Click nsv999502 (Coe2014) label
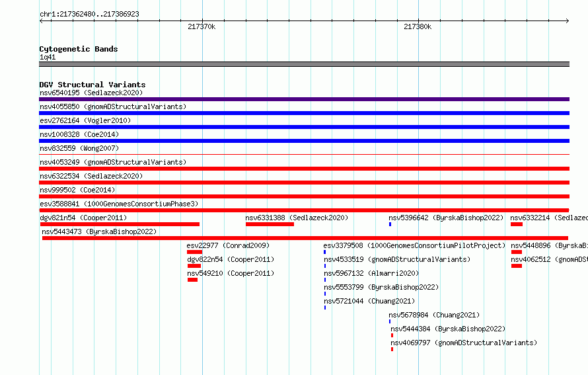 click(77, 190)
